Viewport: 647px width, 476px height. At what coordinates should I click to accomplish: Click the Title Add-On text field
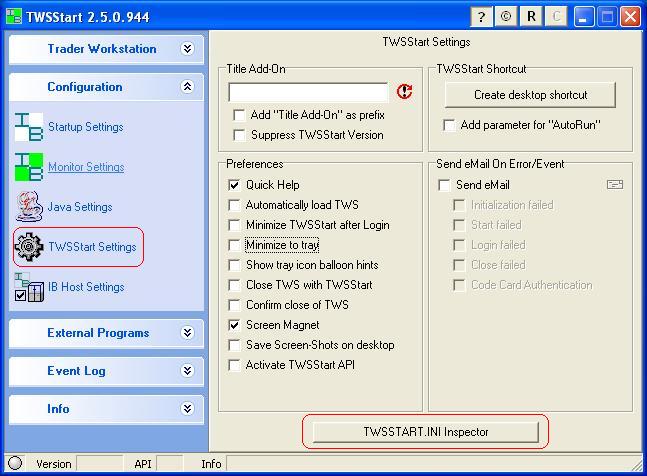(308, 92)
